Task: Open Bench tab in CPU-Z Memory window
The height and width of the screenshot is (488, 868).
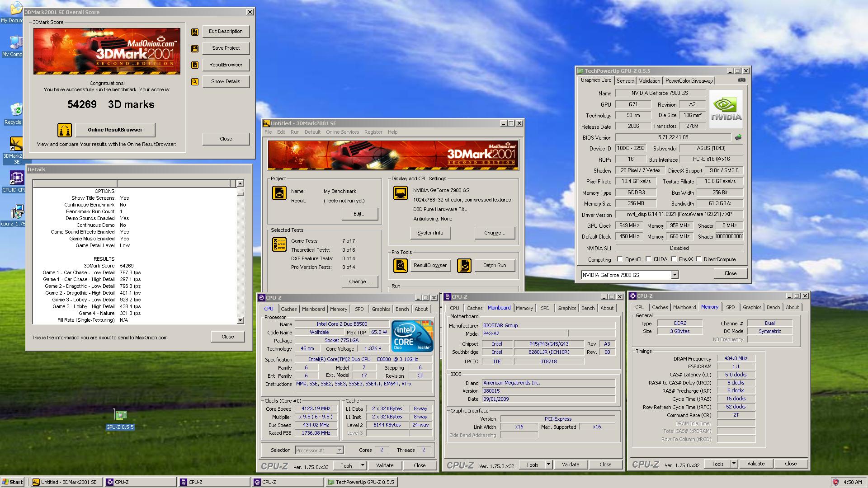Action: point(773,307)
